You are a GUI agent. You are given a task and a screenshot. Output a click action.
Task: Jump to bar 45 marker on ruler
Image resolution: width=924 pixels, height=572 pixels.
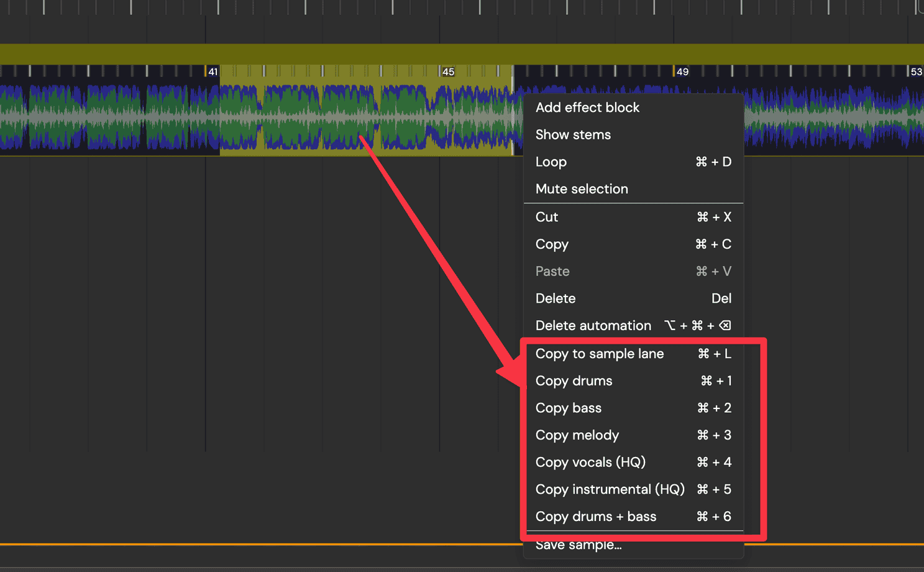point(447,71)
